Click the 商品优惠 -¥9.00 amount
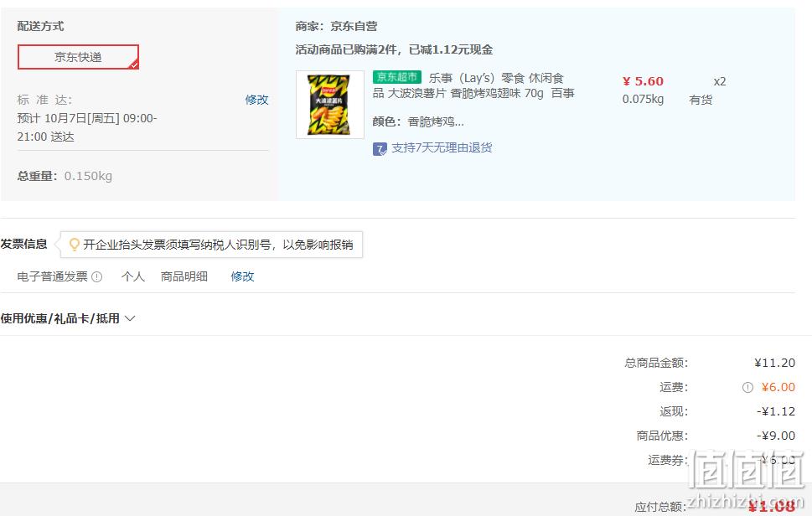This screenshot has height=516, width=812. point(776,436)
